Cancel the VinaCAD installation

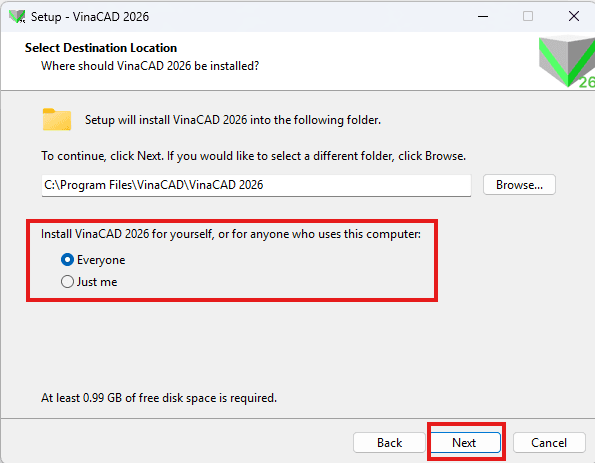pos(549,443)
